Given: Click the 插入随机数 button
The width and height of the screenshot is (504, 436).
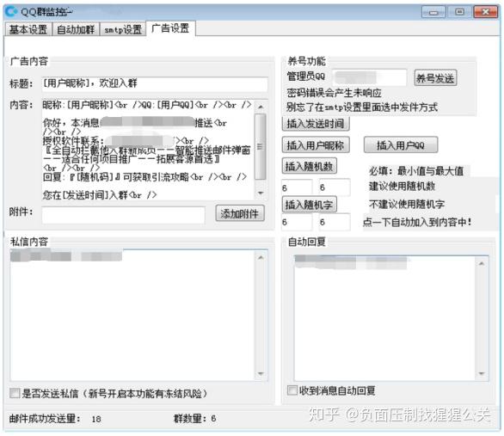Looking at the screenshot, I should pyautogui.click(x=310, y=166).
